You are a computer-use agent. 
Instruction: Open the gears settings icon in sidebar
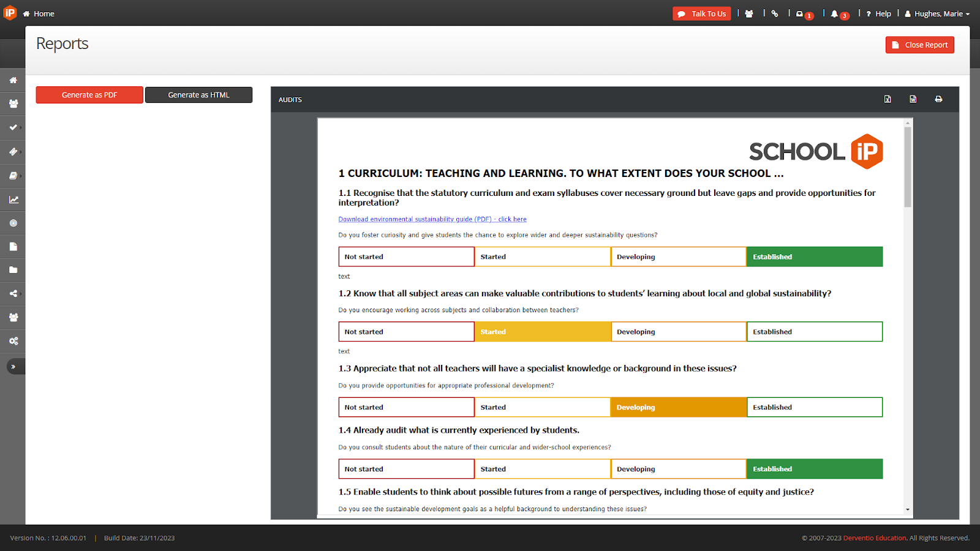click(13, 341)
